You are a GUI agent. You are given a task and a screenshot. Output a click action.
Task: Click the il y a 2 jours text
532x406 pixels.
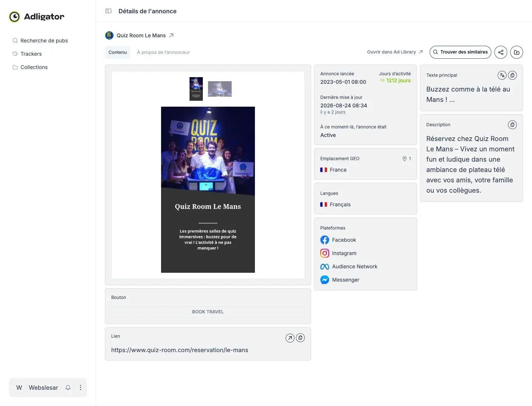point(333,112)
